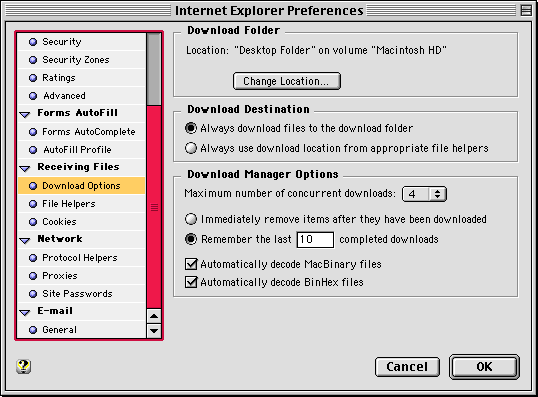The width and height of the screenshot is (538, 397).
Task: Open the Security Zones pane
Action: click(x=82, y=60)
